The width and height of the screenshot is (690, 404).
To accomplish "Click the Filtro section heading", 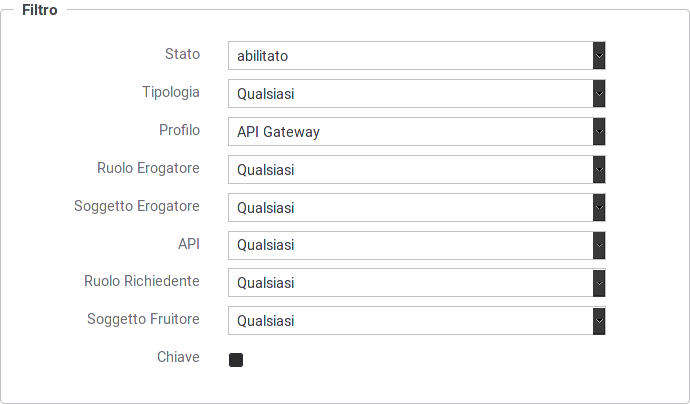I will point(40,10).
